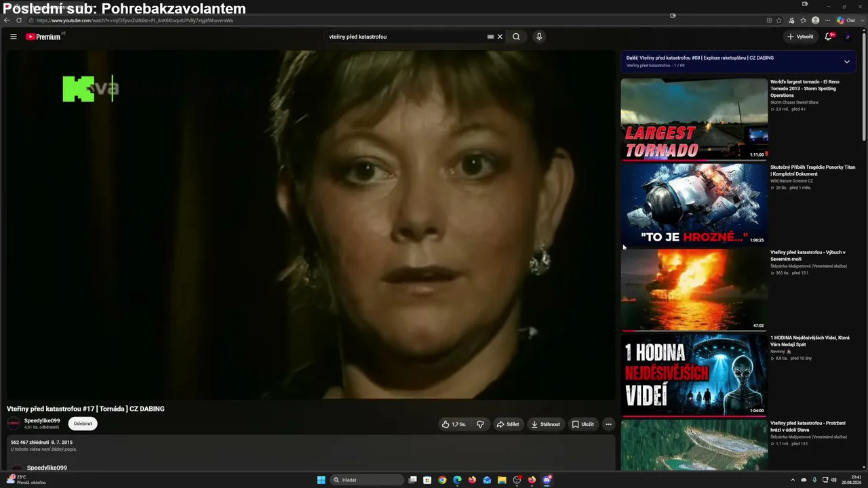Open 'Skutečný Příběh Tragédie Ponorky Titan' title
The height and width of the screenshot is (488, 868).
pyautogui.click(x=812, y=170)
